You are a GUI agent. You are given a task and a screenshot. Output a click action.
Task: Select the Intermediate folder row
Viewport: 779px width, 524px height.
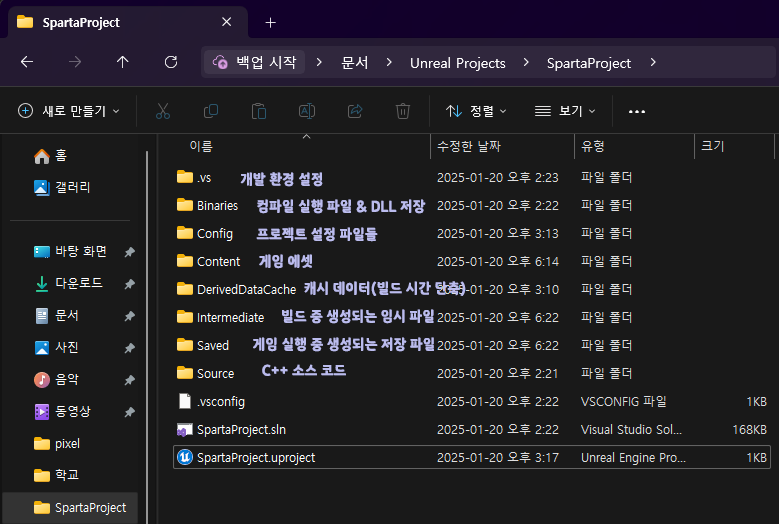pos(472,317)
